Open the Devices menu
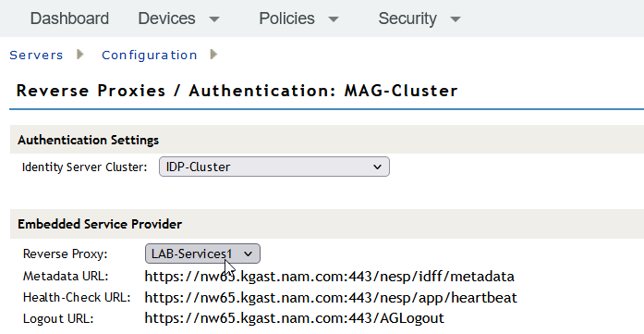 point(166,19)
